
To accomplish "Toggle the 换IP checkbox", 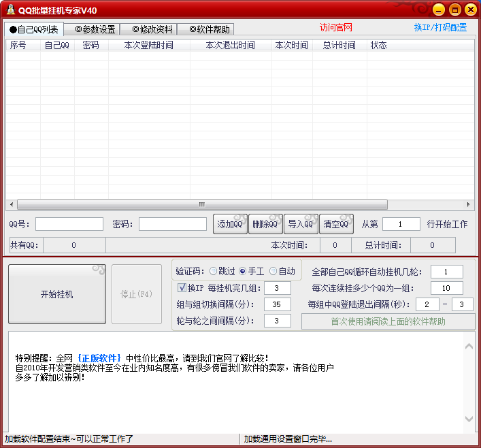I will coord(182,287).
